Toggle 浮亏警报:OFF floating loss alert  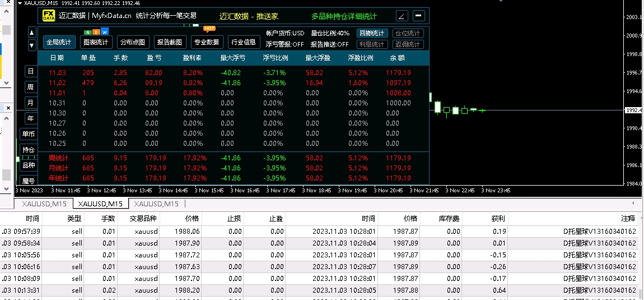tap(284, 44)
